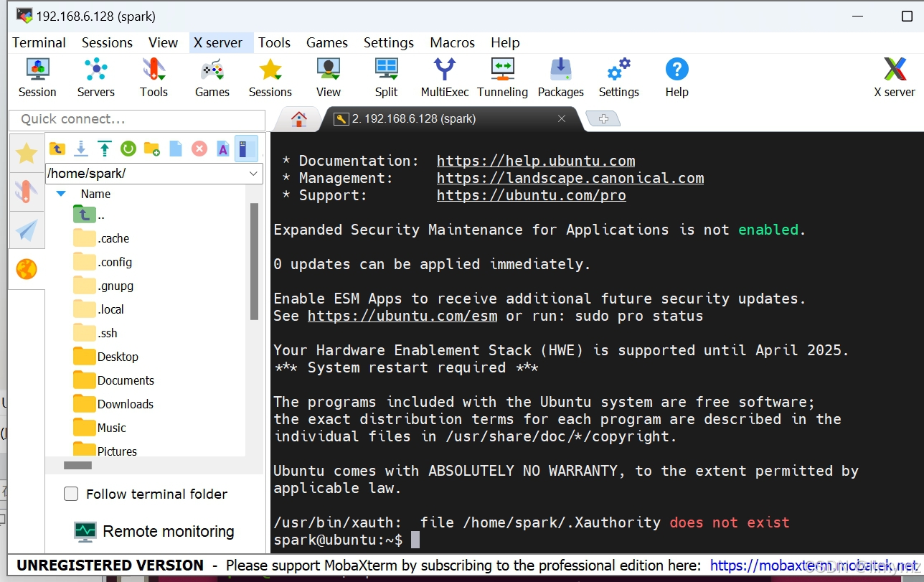
Task: Click the Quick connect input field
Action: 137,119
